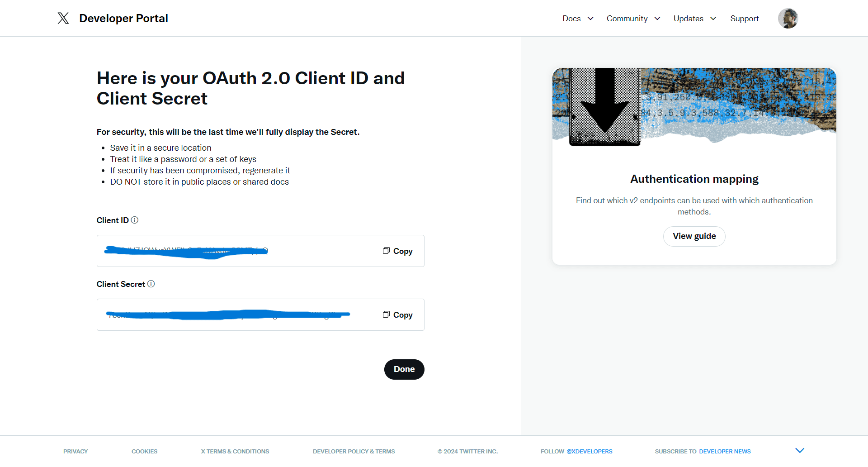Open the Support page

point(744,19)
